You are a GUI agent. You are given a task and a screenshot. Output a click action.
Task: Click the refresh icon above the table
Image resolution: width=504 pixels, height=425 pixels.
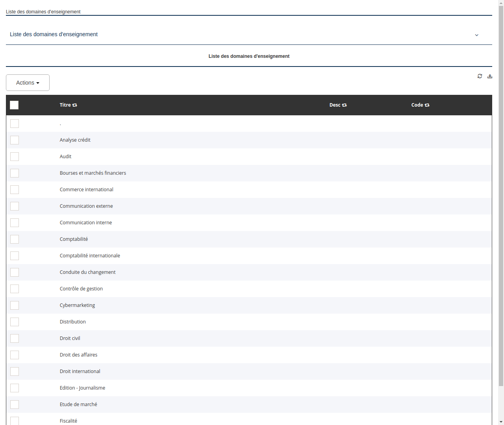(x=480, y=76)
